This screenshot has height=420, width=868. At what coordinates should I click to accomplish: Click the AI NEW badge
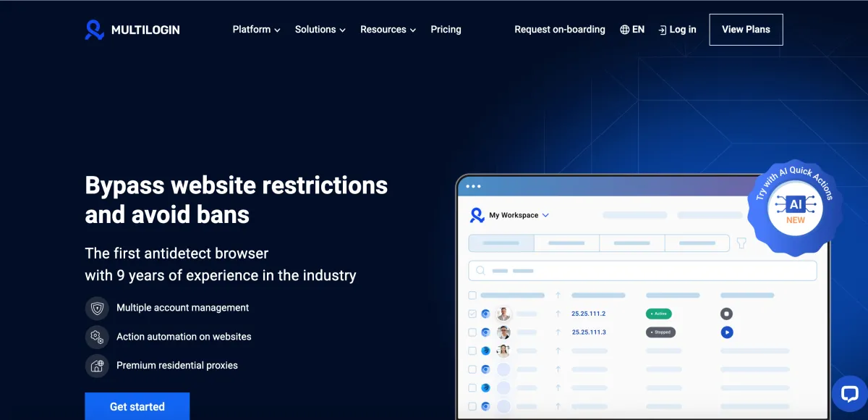pos(795,209)
